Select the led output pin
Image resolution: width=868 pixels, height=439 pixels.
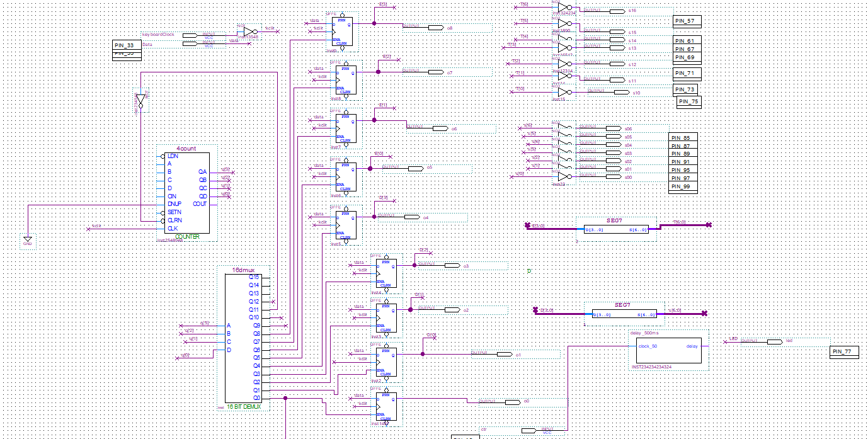pyautogui.click(x=774, y=341)
